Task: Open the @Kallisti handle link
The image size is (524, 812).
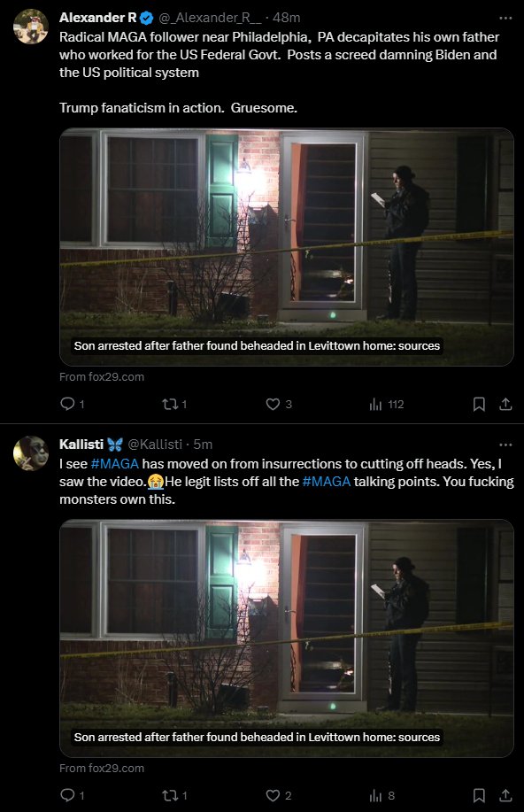Action: [155, 445]
